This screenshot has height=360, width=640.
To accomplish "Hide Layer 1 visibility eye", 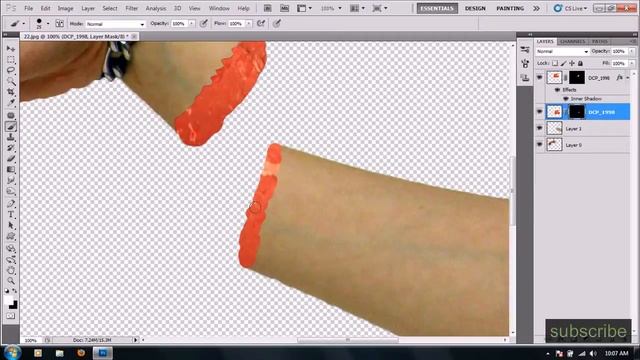I will coord(540,128).
